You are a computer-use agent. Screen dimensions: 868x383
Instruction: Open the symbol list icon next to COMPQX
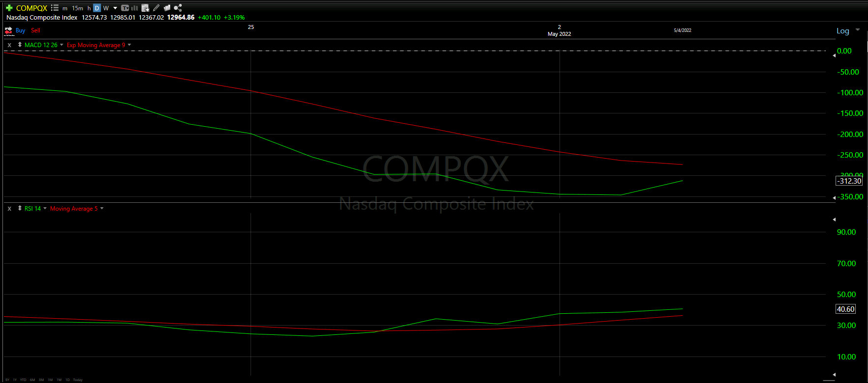(55, 8)
